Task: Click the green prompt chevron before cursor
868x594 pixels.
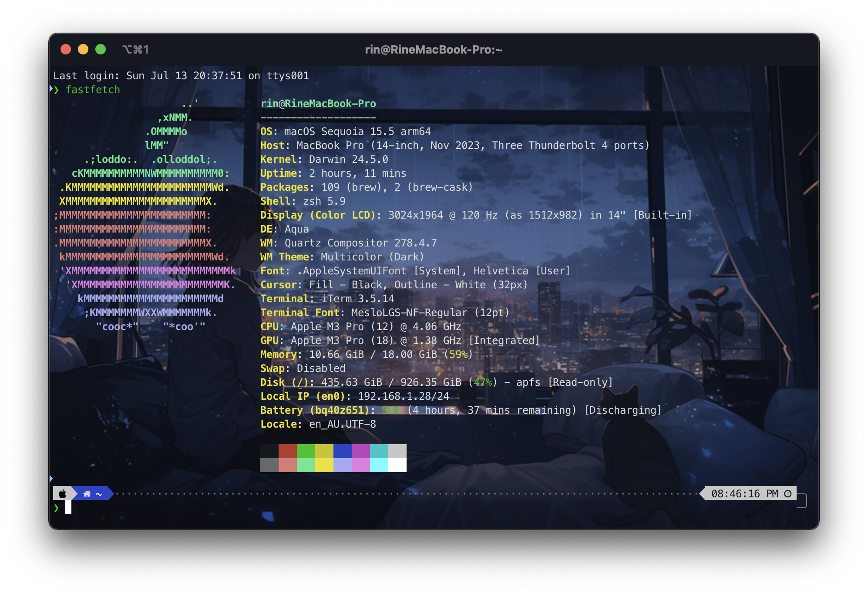Action: [56, 508]
